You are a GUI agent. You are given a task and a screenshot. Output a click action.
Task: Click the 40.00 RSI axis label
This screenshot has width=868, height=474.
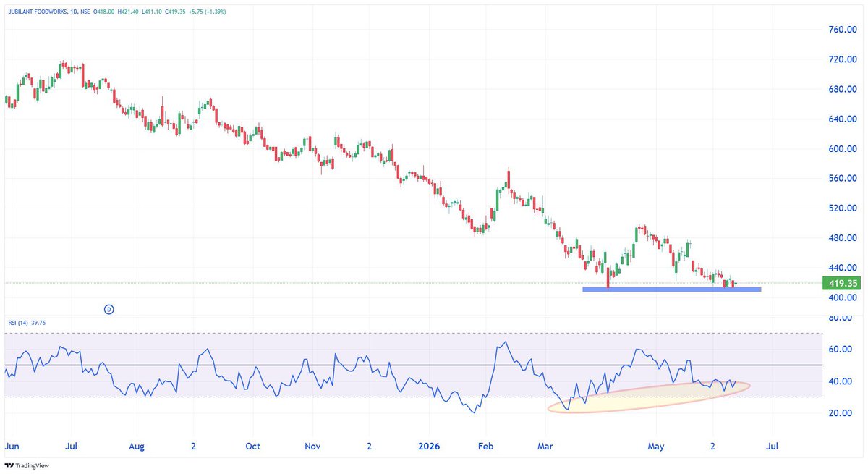click(x=841, y=381)
